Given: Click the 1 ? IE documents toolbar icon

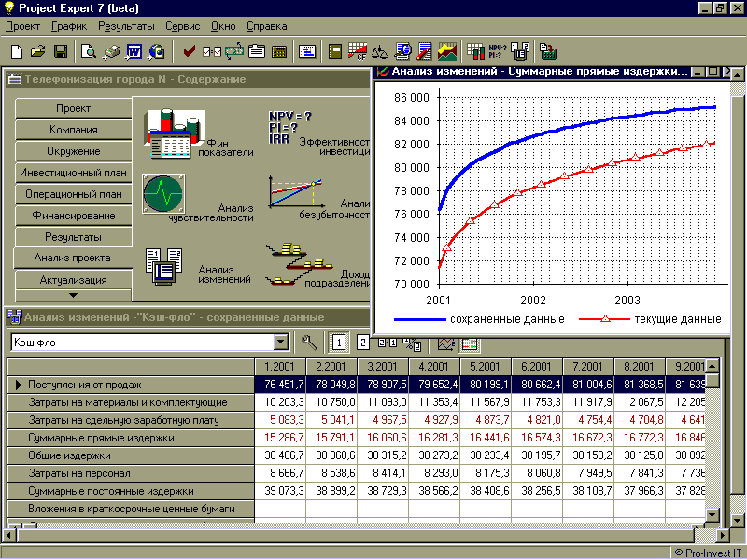Looking at the screenshot, I should point(520,51).
